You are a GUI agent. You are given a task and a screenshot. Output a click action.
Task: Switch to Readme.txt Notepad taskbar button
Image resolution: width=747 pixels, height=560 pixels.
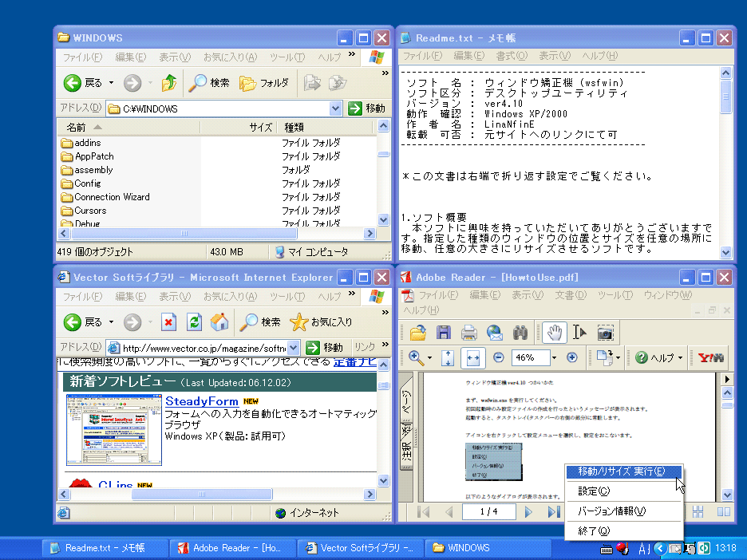pyautogui.click(x=105, y=548)
